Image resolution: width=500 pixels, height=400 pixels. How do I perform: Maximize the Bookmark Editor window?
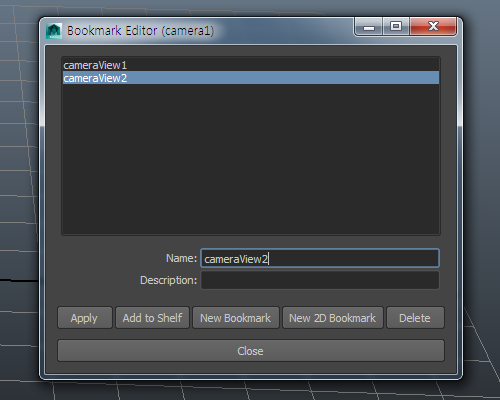click(x=396, y=27)
